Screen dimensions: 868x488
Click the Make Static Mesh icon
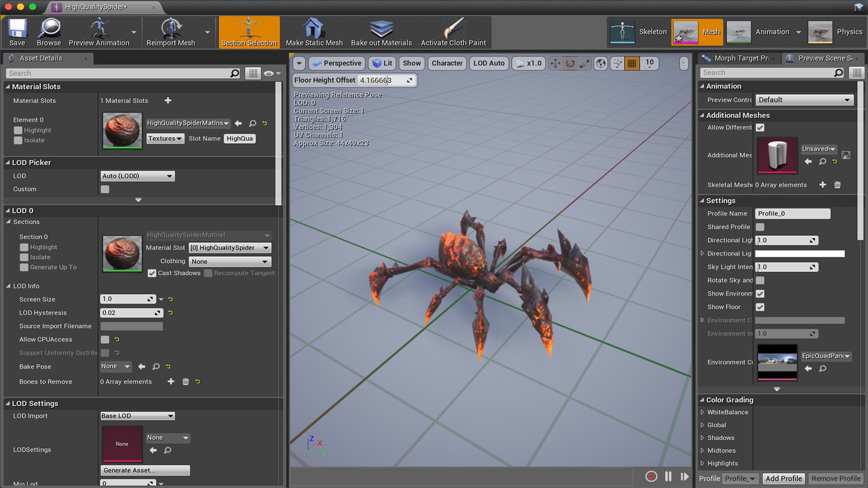(x=314, y=32)
